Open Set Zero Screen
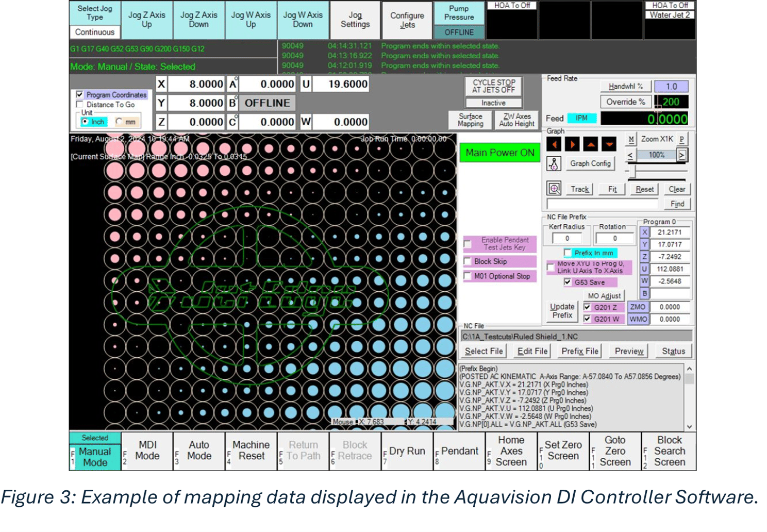767x532 pixels. (563, 451)
